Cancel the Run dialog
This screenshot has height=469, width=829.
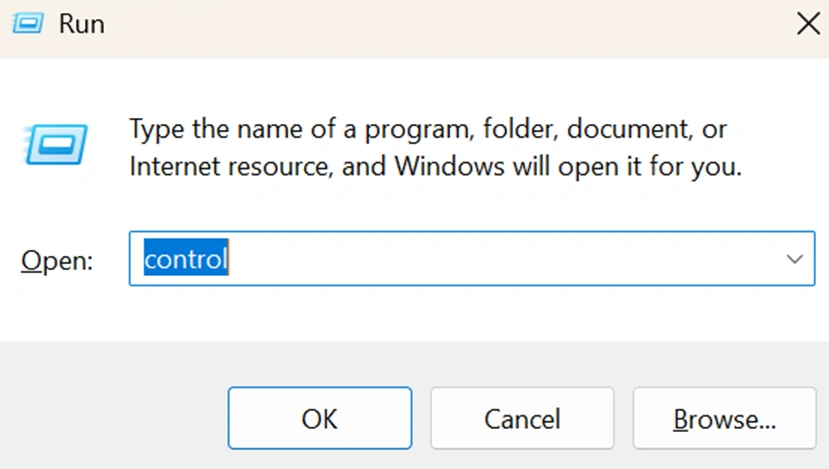(522, 418)
